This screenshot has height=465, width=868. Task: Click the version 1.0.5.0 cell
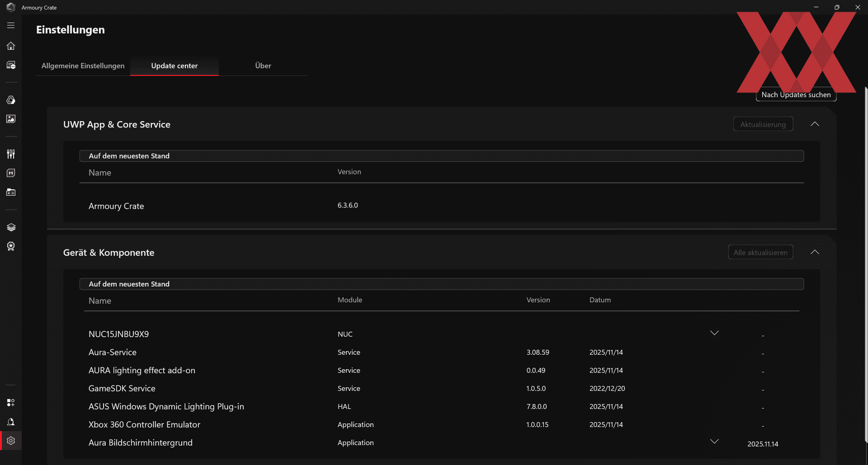point(536,388)
